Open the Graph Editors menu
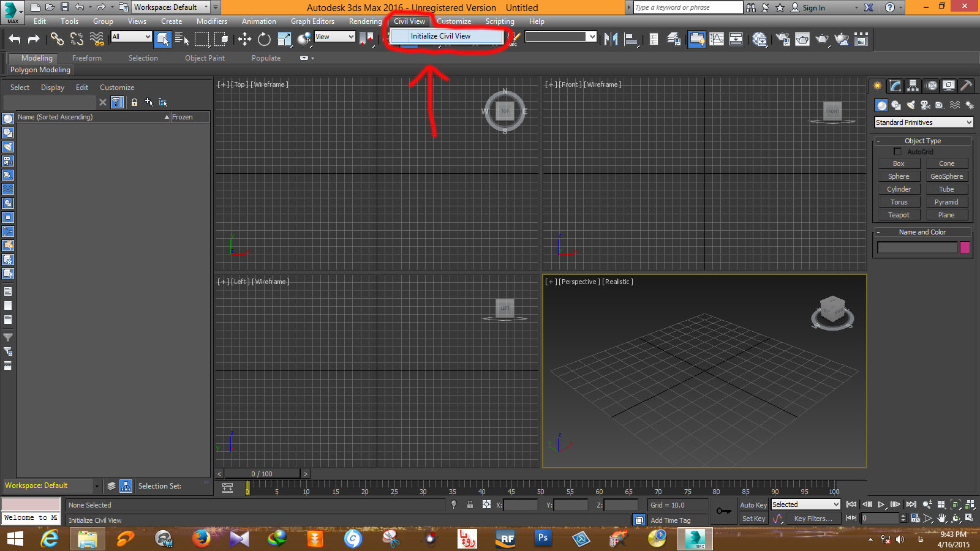Image resolution: width=980 pixels, height=551 pixels. [x=312, y=21]
